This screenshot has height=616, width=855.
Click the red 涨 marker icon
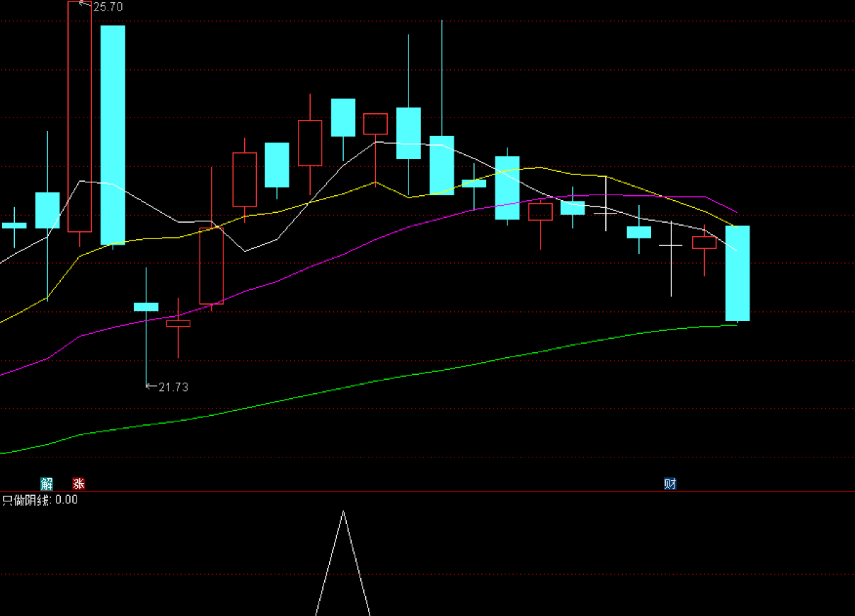(79, 484)
